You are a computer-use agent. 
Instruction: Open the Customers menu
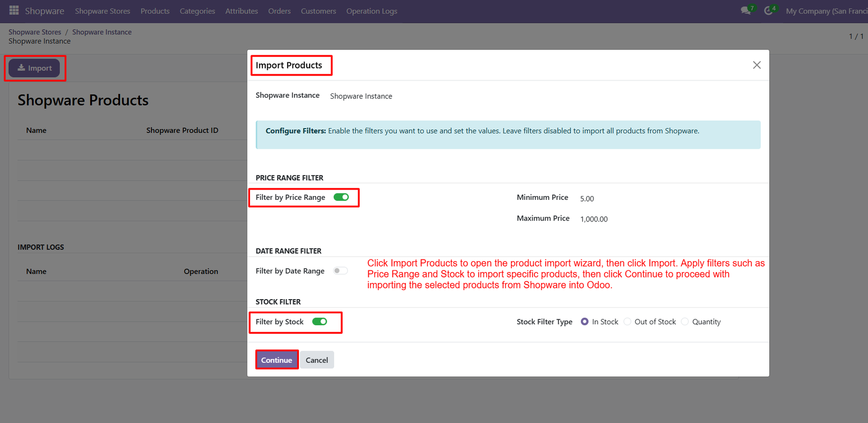318,11
